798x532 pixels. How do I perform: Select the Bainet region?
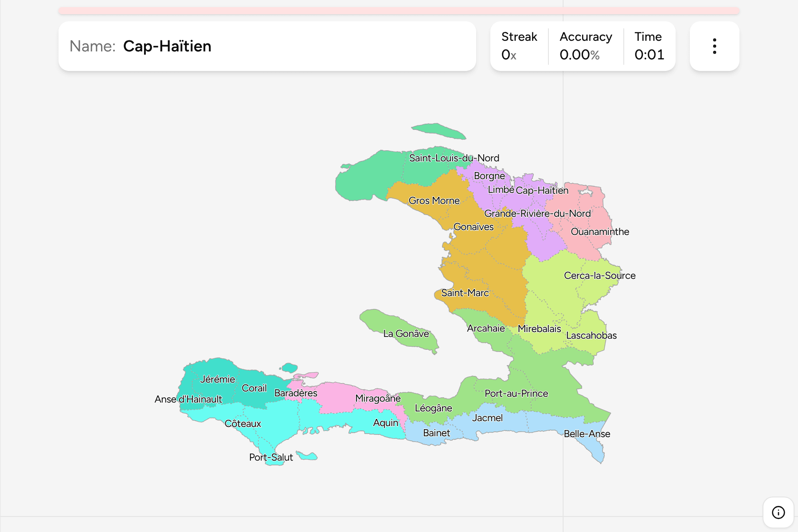pos(437,433)
